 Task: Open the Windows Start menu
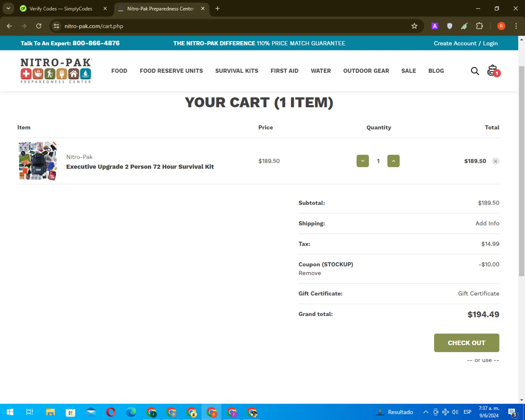coord(10,412)
